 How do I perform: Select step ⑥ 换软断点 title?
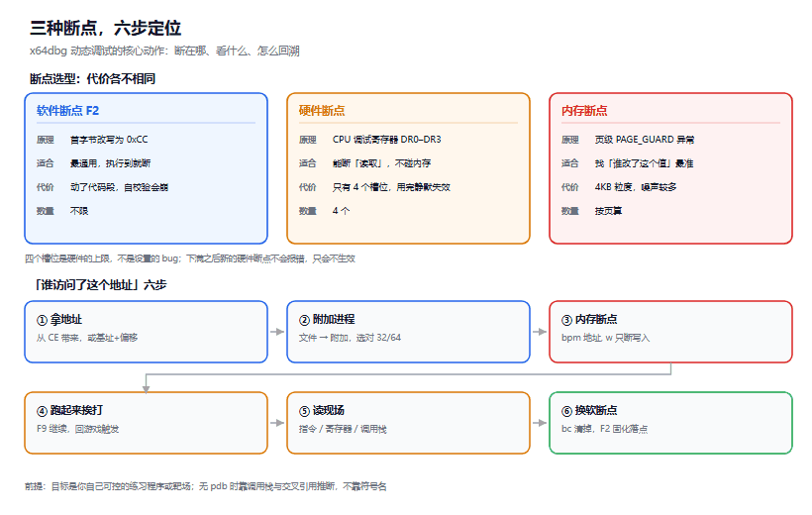[589, 411]
